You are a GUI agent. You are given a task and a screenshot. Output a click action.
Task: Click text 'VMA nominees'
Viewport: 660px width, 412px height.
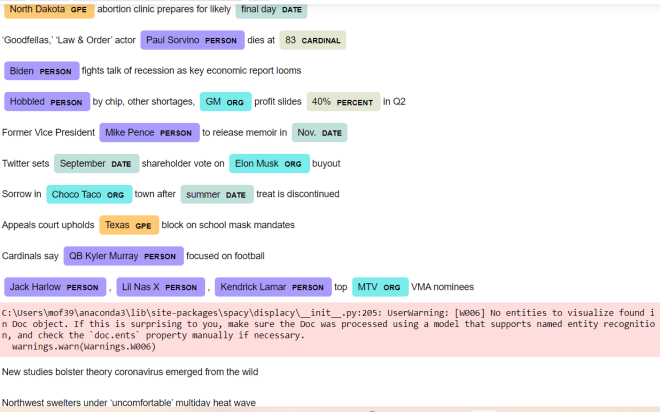pyautogui.click(x=442, y=287)
